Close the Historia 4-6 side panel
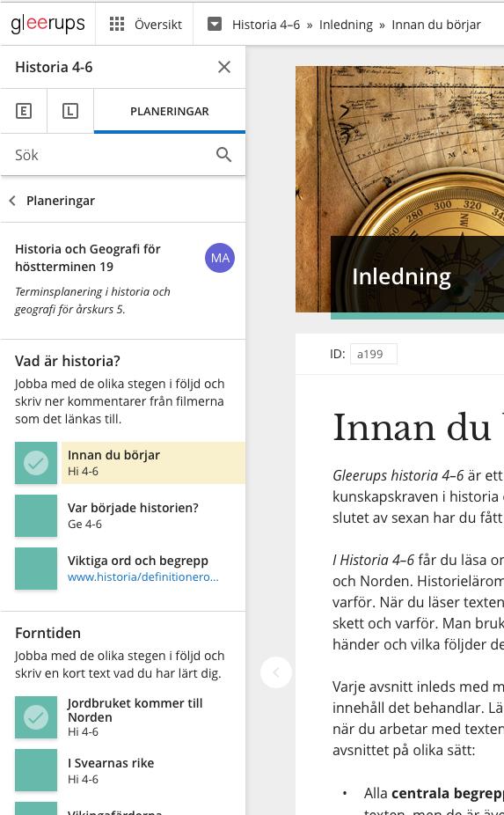Viewport: 504px width, 815px height. (224, 67)
